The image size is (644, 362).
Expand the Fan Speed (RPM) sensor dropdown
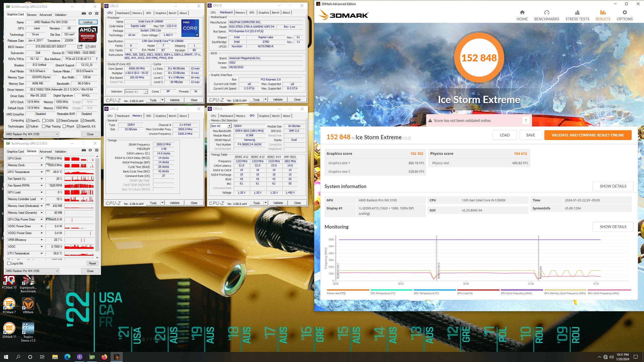pos(42,185)
